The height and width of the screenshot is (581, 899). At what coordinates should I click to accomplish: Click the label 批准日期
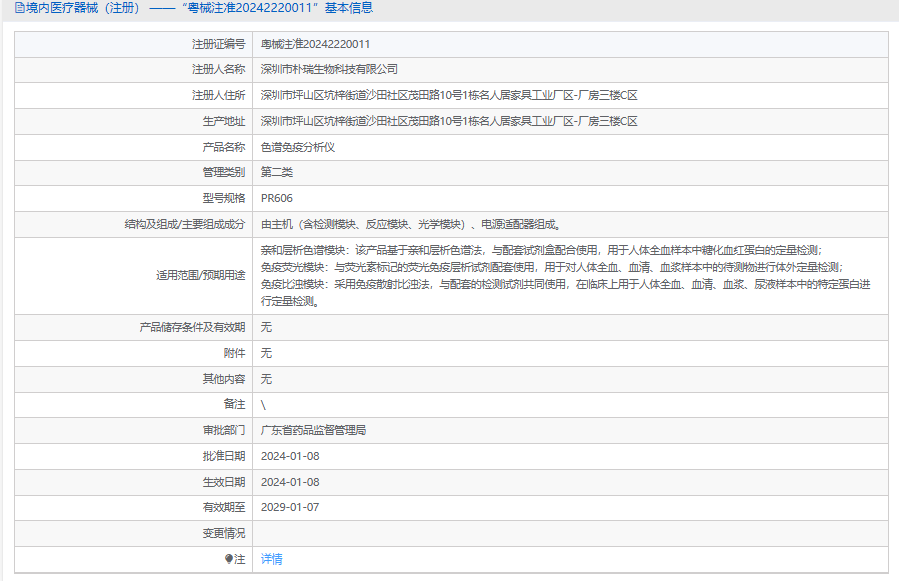[x=224, y=456]
